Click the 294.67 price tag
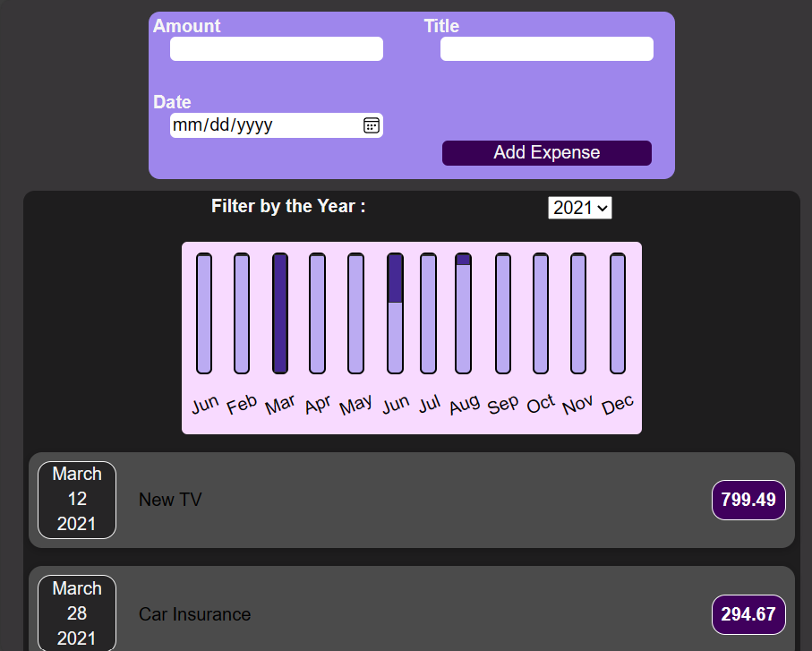Screen dimensions: 812x651 pos(748,614)
